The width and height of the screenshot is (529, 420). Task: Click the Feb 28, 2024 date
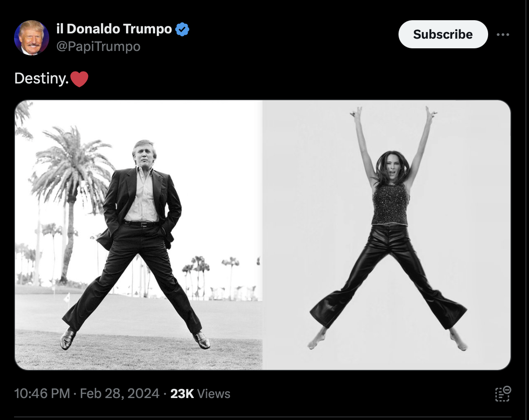pos(120,394)
